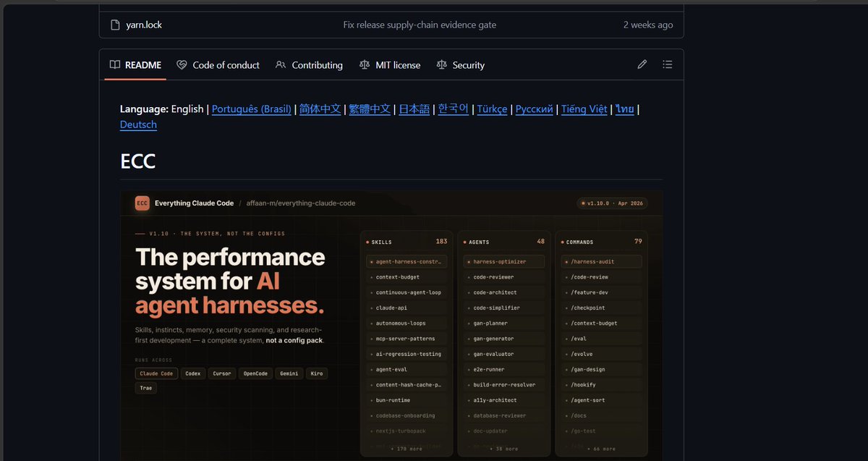Click '/checkpoint' command row
868x461 pixels.
601,308
